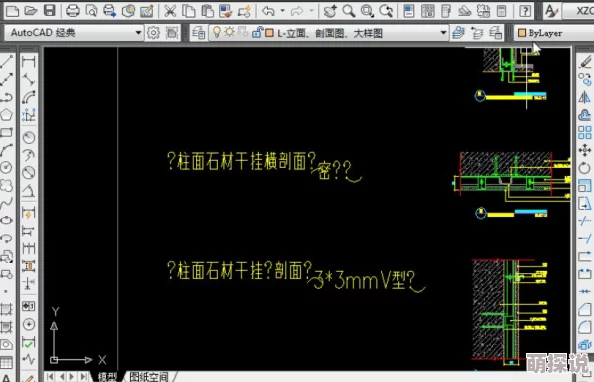Select the Zoom Window tool
Image resolution: width=594 pixels, height=382 pixels.
click(367, 11)
